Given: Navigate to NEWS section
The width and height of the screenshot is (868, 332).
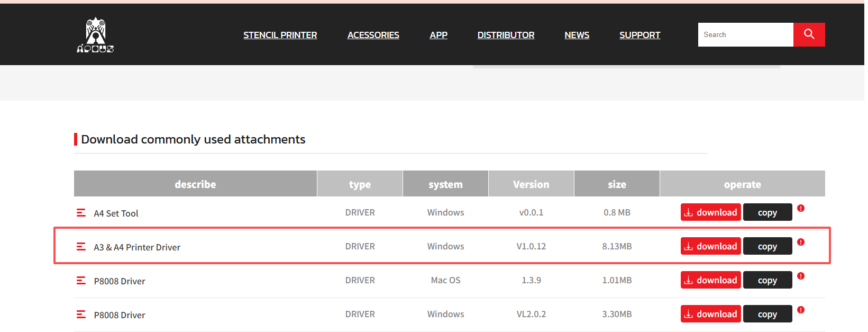Looking at the screenshot, I should (577, 35).
